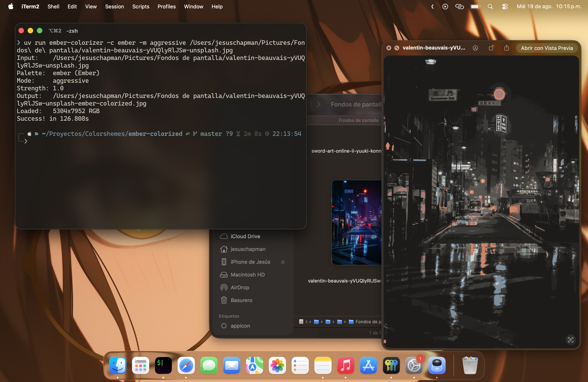Click iTerm2 window title -zsh
Viewport: 588px width, 382px height.
[72, 31]
